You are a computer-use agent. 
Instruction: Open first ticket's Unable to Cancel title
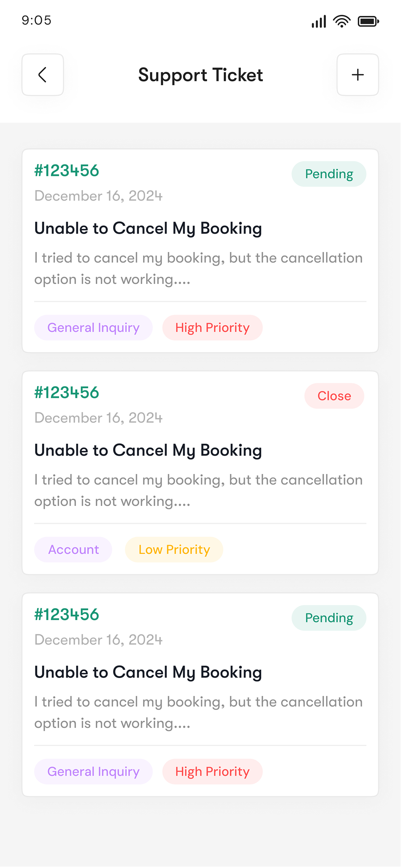click(148, 228)
